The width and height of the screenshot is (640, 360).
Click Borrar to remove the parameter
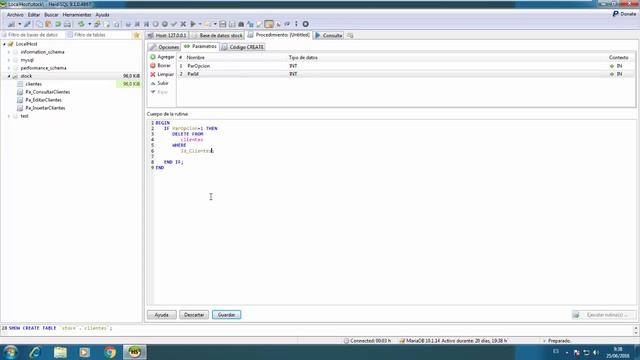160,66
